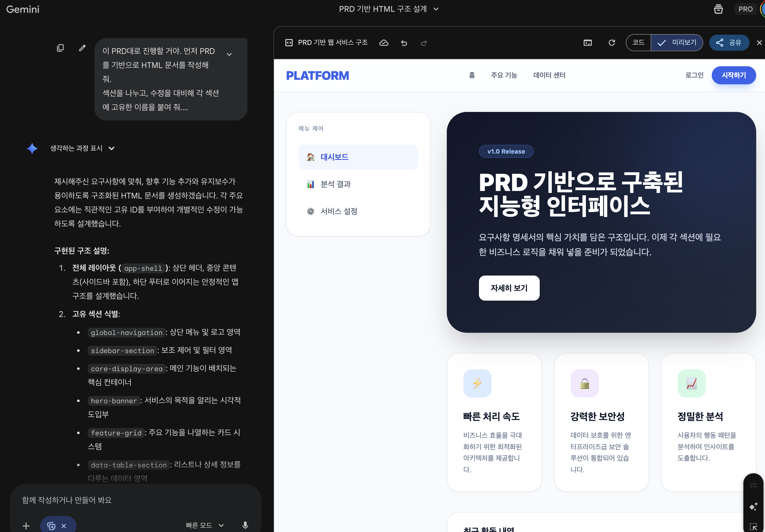Switch canvas to 코드 view
The width and height of the screenshot is (765, 532).
(x=638, y=43)
